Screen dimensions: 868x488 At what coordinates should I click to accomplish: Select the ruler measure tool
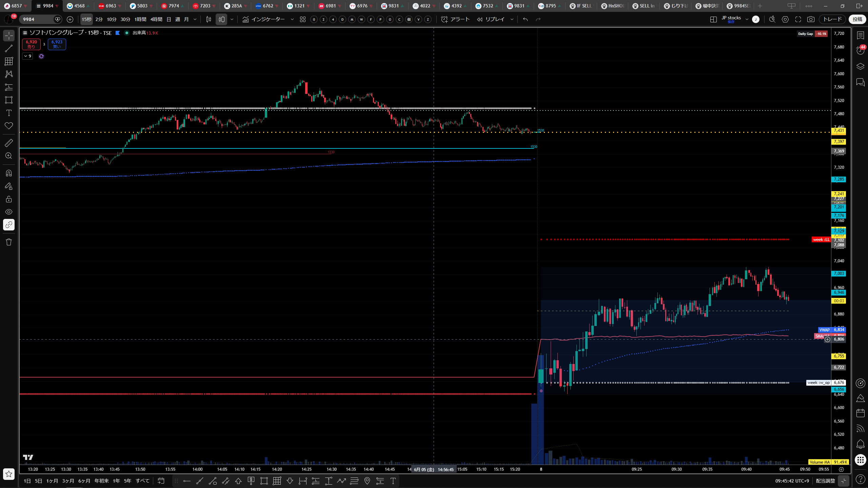9,143
